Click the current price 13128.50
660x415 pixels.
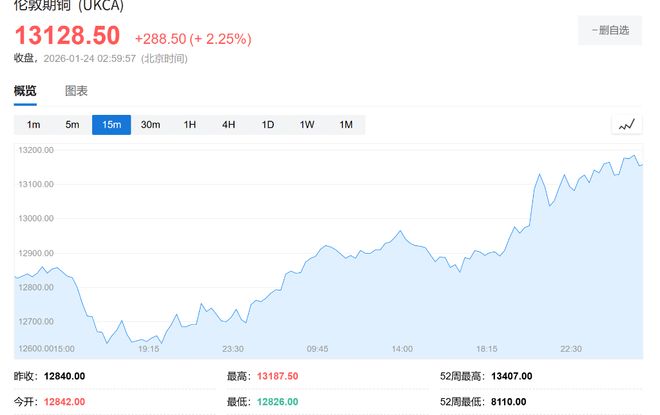point(67,36)
